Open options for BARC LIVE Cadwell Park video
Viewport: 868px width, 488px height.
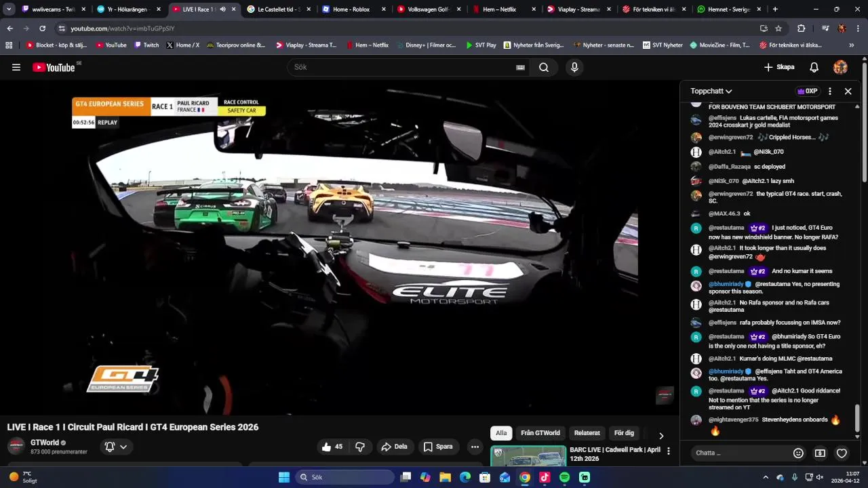pos(668,451)
